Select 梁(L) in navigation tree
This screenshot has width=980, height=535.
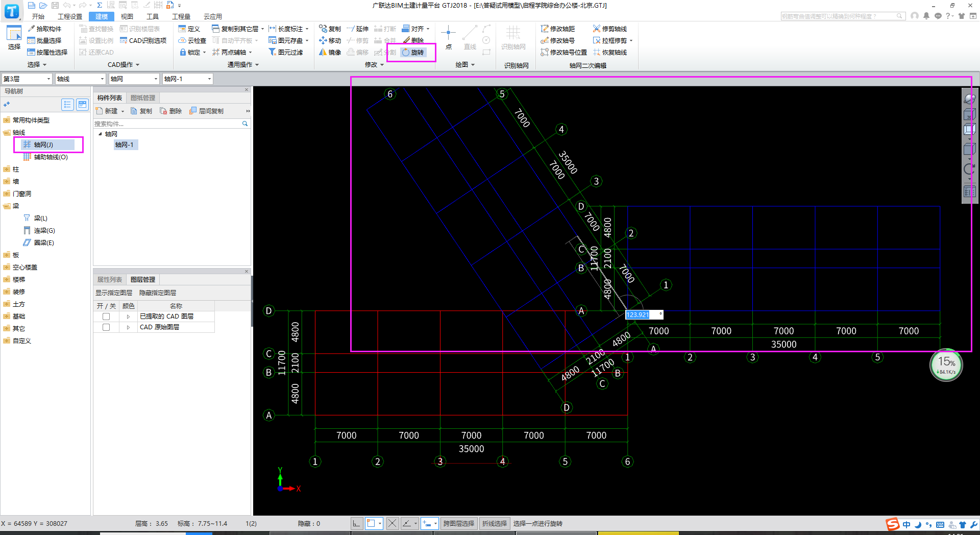pyautogui.click(x=36, y=218)
